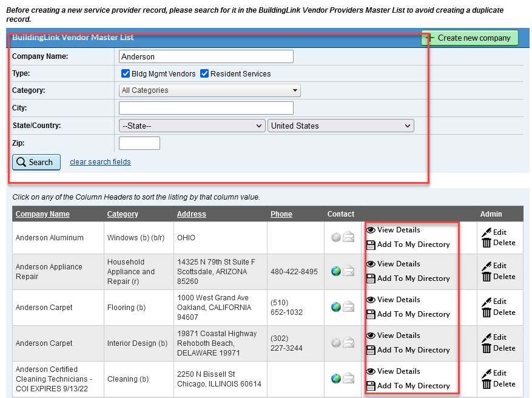Sort by Category column header
Image resolution: width=532 pixels, height=398 pixels.
point(123,214)
